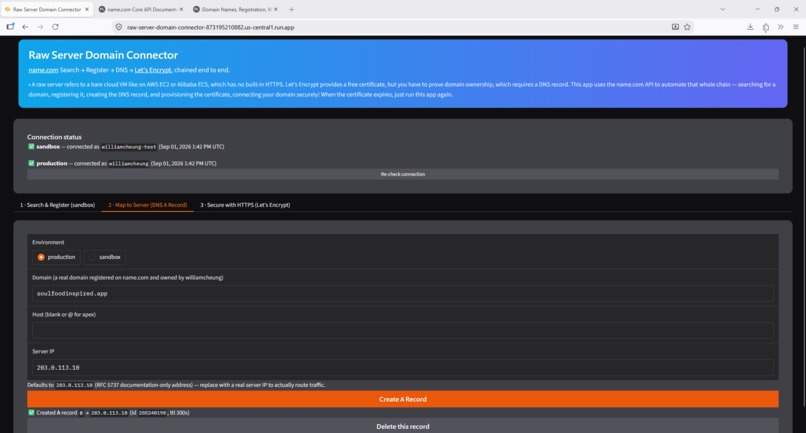
Task: Click the sandbox connection green check icon
Action: (x=31, y=147)
